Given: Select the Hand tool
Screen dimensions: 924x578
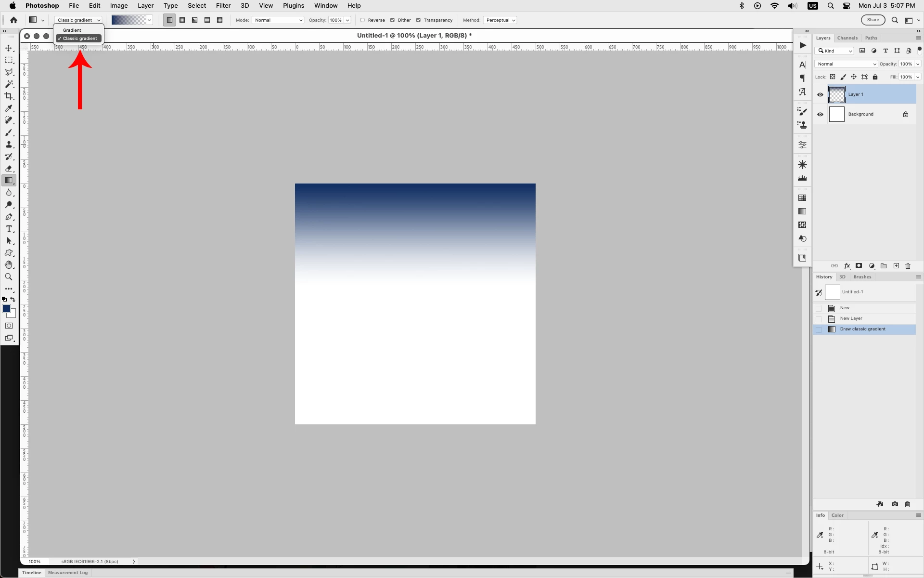Looking at the screenshot, I should [x=9, y=265].
